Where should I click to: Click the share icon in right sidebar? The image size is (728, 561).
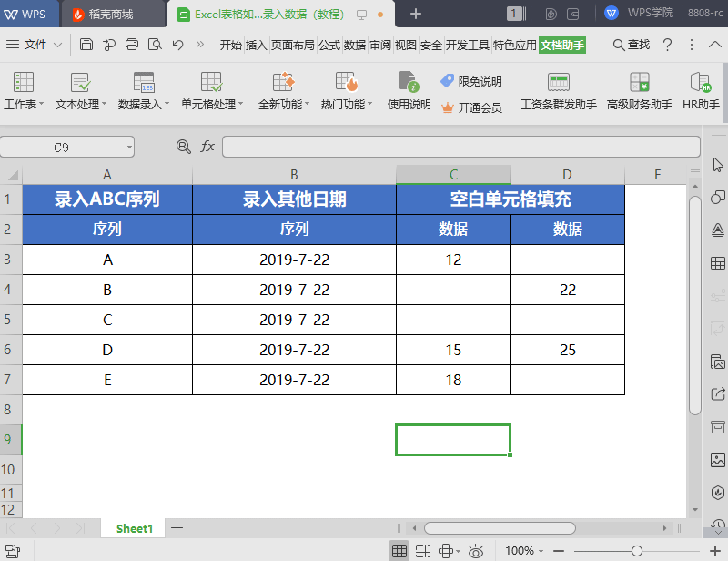pos(718,394)
